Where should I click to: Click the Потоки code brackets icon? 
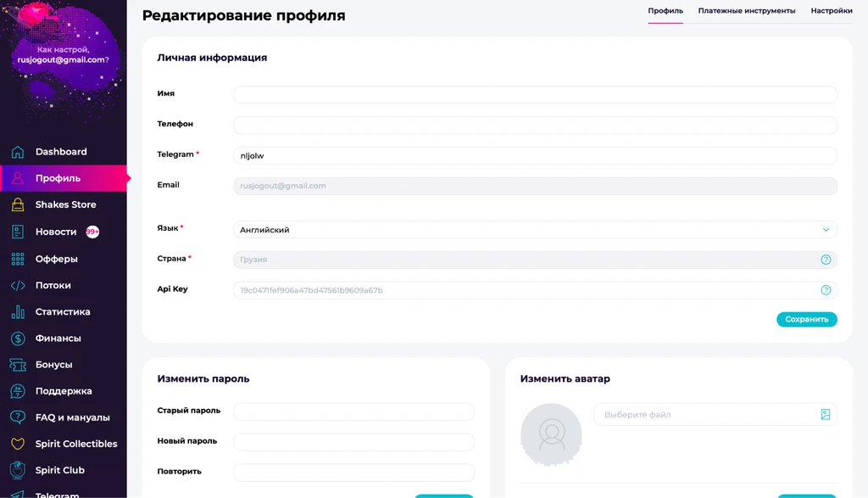pos(18,285)
